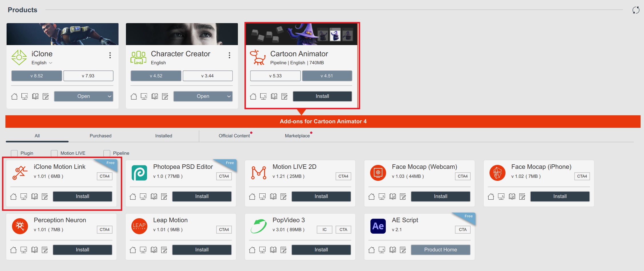Select iClone version v 7.93
The image size is (644, 271).
pos(88,76)
